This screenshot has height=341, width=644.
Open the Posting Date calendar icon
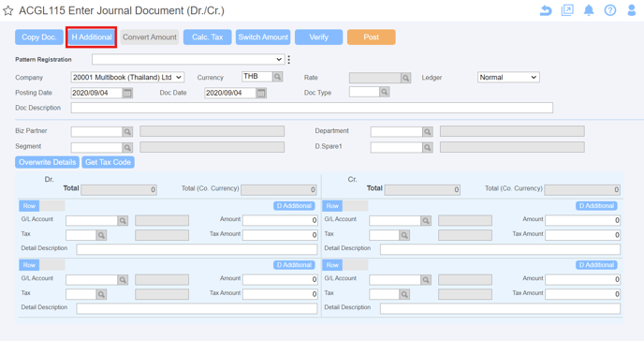tap(127, 94)
